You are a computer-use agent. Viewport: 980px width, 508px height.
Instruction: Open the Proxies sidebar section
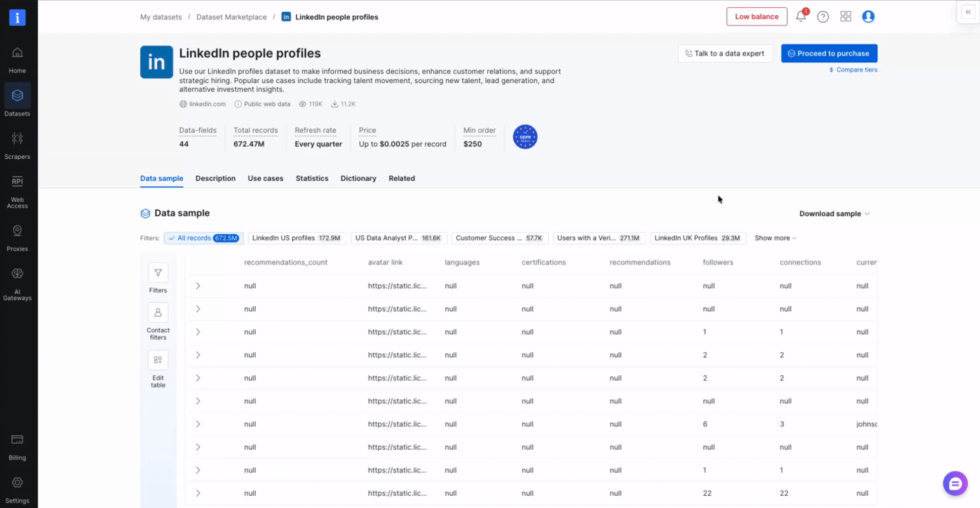pyautogui.click(x=17, y=238)
